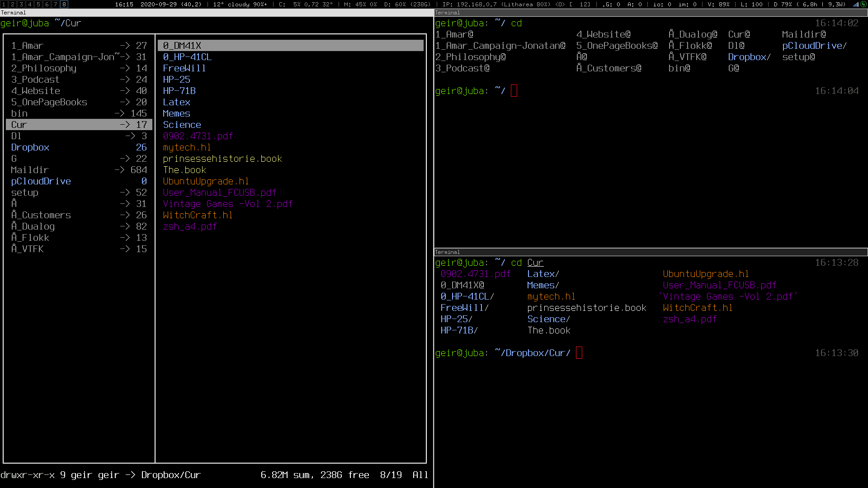
Task: Click the zsh_a4.pdf file entry
Action: click(x=190, y=226)
